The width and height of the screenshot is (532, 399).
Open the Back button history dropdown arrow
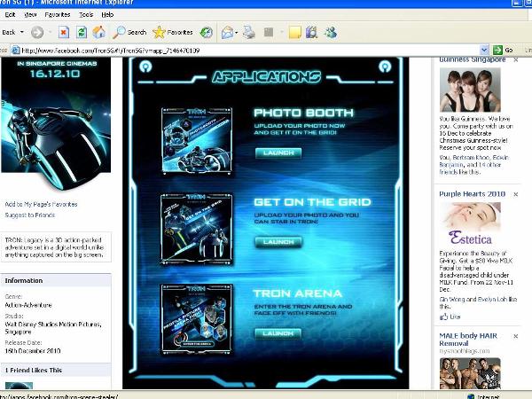tap(22, 33)
